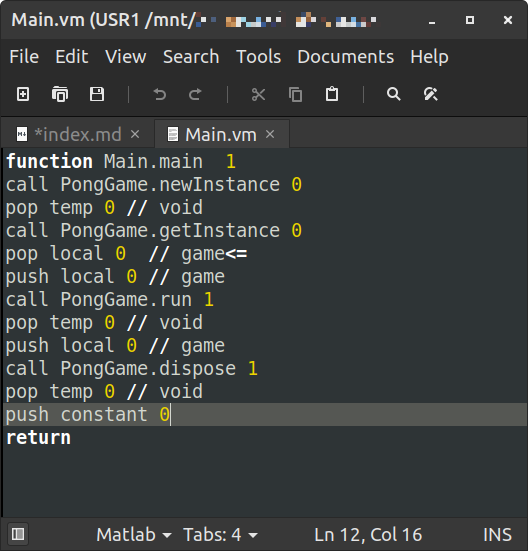Click the 'call PongGame.getInstance 0' line
This screenshot has height=551, width=528.
[154, 231]
